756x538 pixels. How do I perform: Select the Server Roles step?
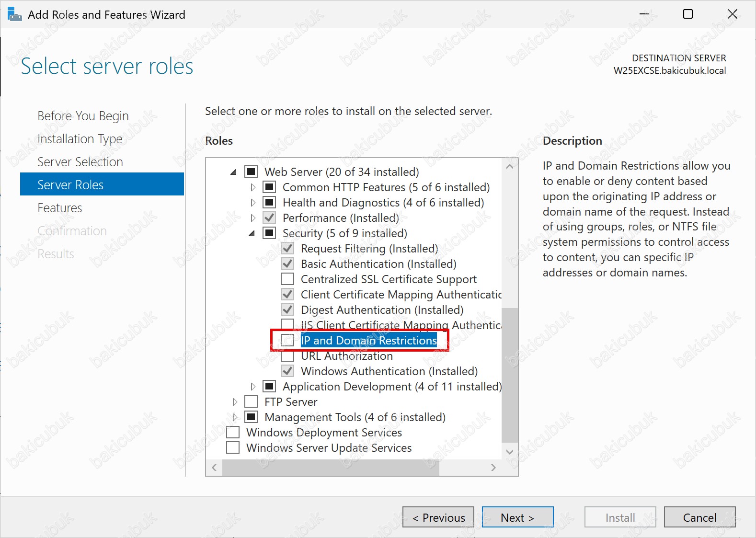point(102,184)
